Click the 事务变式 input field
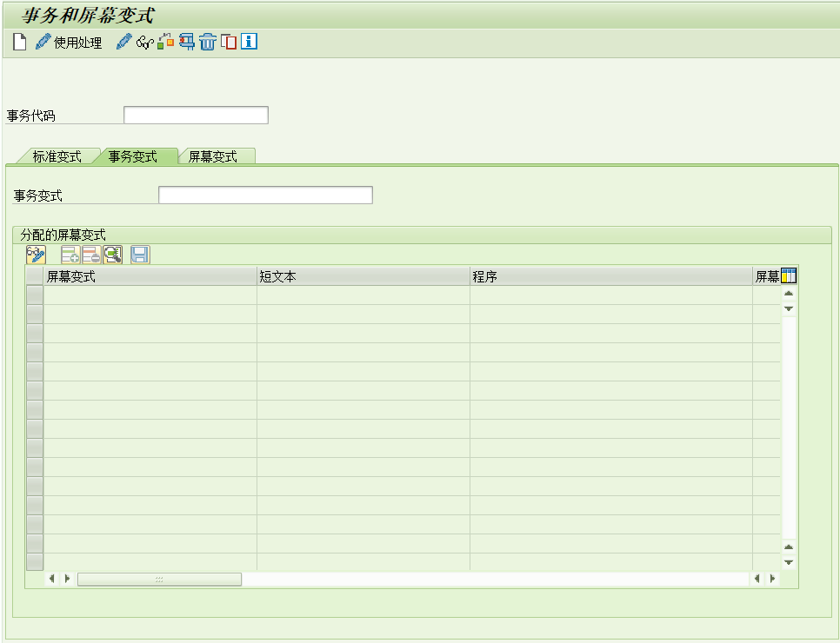The height and width of the screenshot is (643, 840). tap(266, 195)
